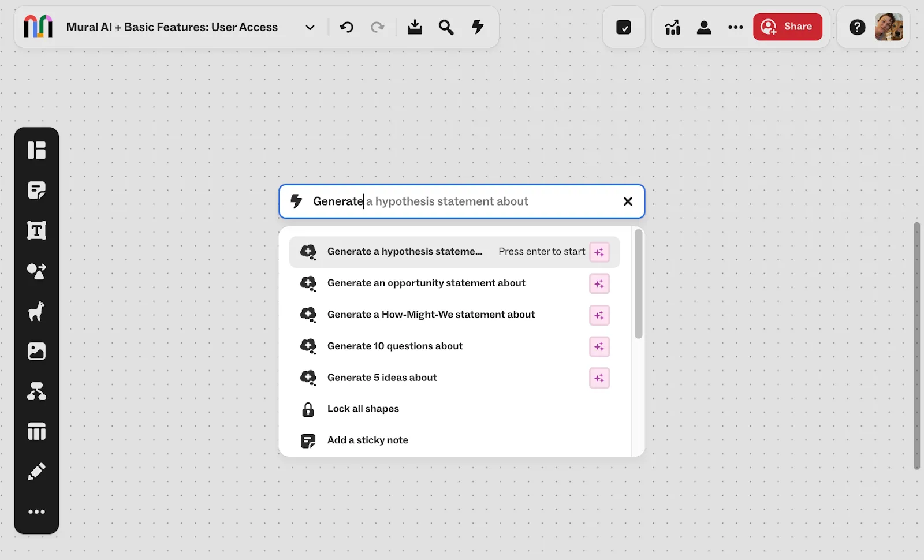Image resolution: width=924 pixels, height=560 pixels.
Task: Select the image tool in sidebar
Action: click(x=36, y=351)
